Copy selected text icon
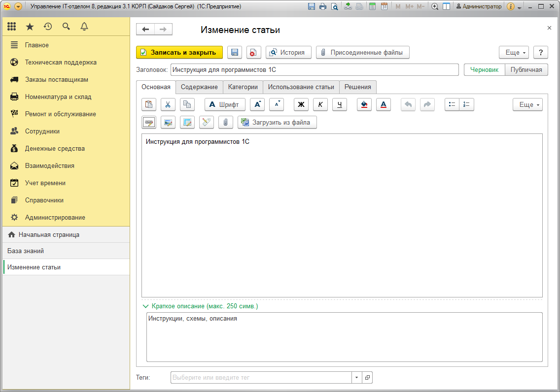 (187, 104)
